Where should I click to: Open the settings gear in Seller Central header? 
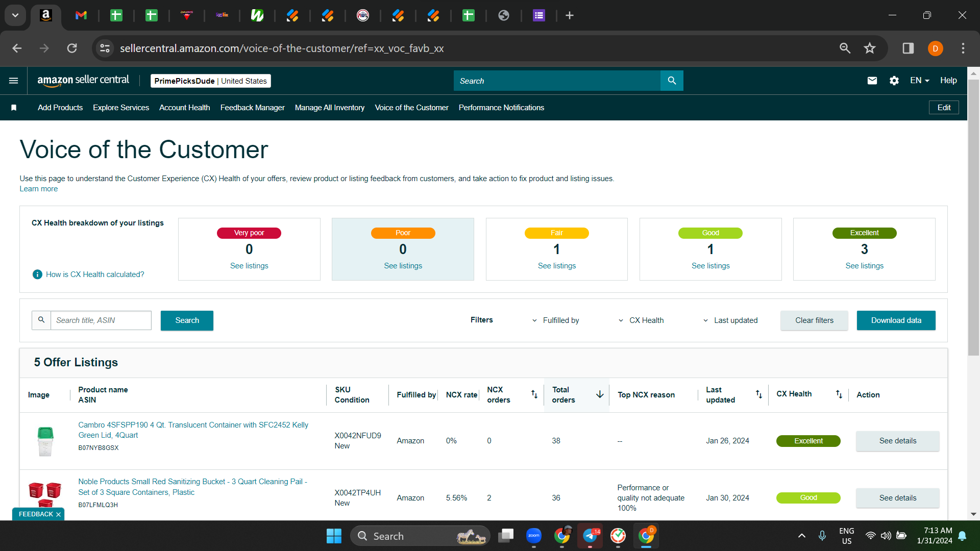[894, 81]
